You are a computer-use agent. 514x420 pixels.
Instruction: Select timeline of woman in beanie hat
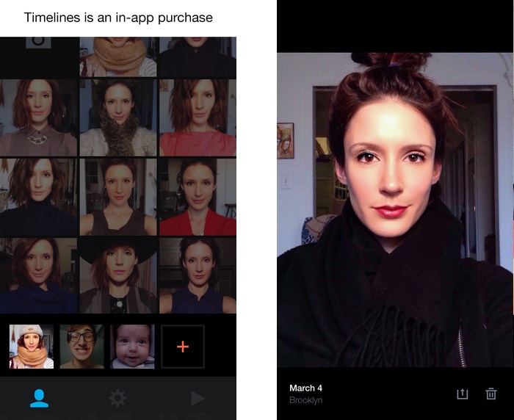coord(32,347)
